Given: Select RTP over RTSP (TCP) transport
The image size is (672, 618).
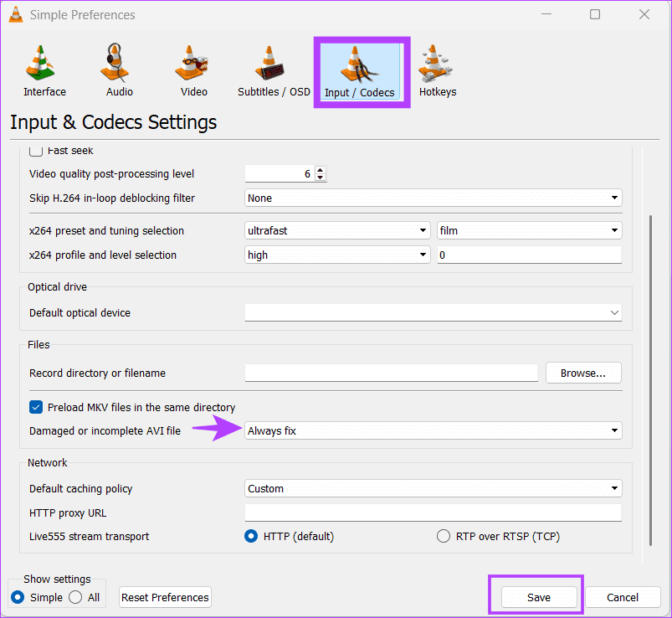Looking at the screenshot, I should click(x=444, y=536).
